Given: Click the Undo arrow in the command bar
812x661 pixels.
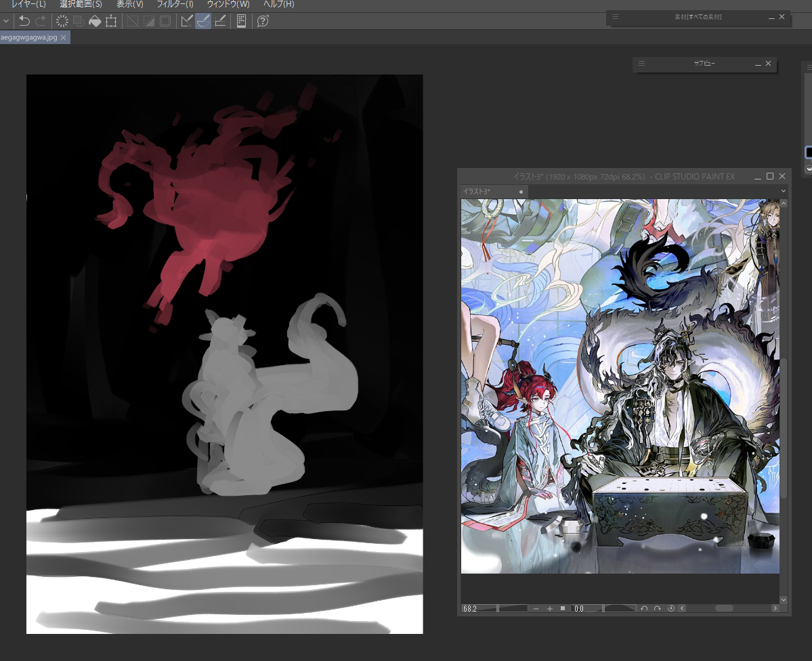Looking at the screenshot, I should point(24,21).
